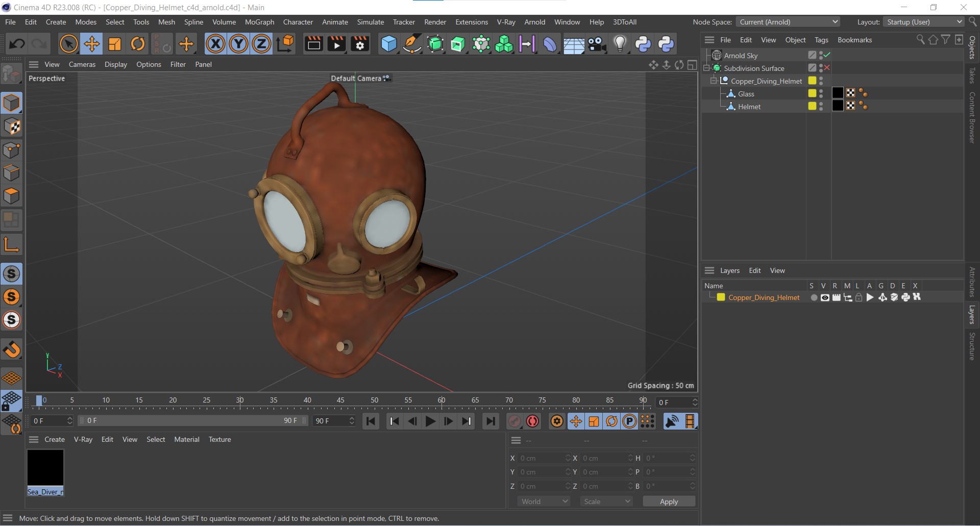Activate the Move tool in top toolbar
This screenshot has width=980, height=526.
[x=92, y=44]
